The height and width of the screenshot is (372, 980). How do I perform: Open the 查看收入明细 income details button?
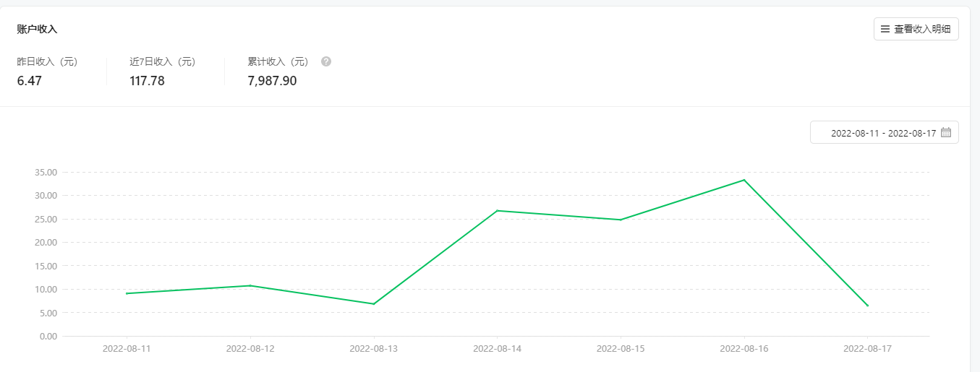pos(916,30)
